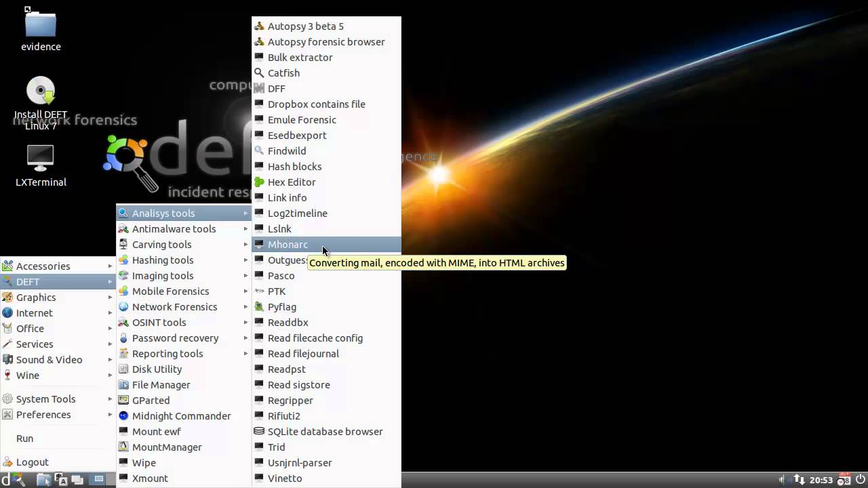Click the keyboard input method taskbar icon

coord(60,479)
